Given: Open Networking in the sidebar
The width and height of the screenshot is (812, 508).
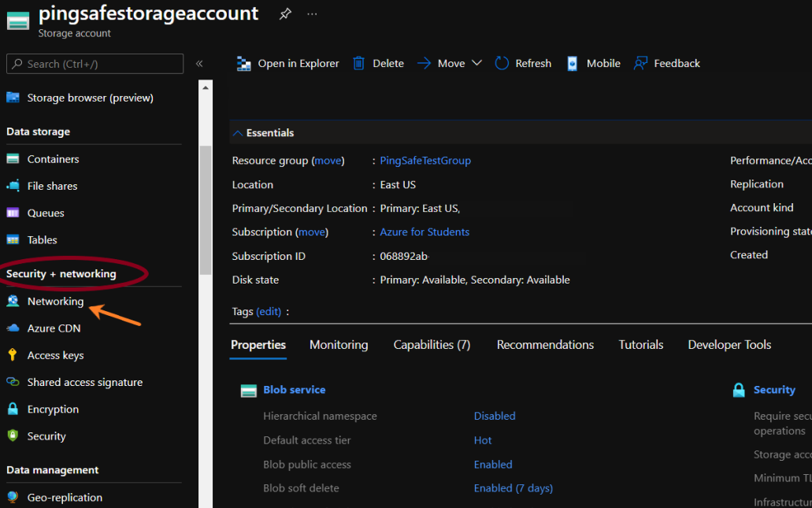Looking at the screenshot, I should (x=55, y=302).
